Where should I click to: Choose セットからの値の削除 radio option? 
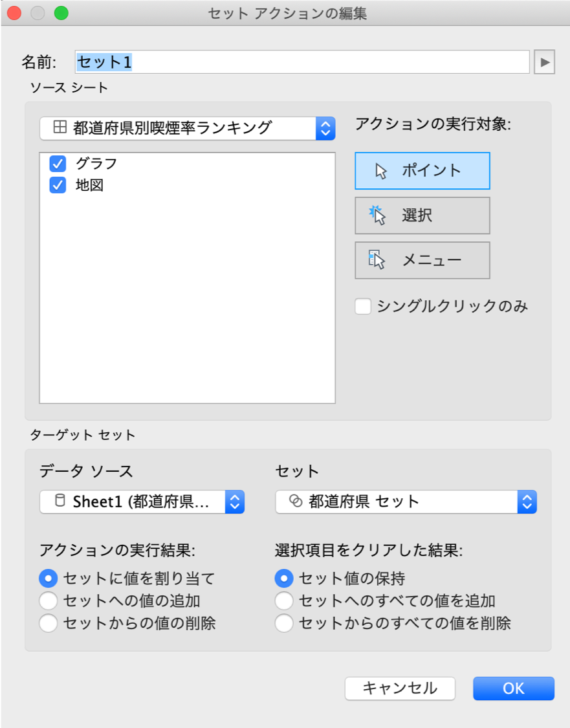point(49,623)
